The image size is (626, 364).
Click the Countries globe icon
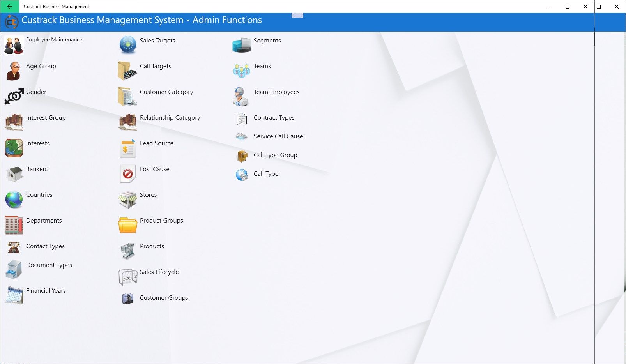click(14, 200)
